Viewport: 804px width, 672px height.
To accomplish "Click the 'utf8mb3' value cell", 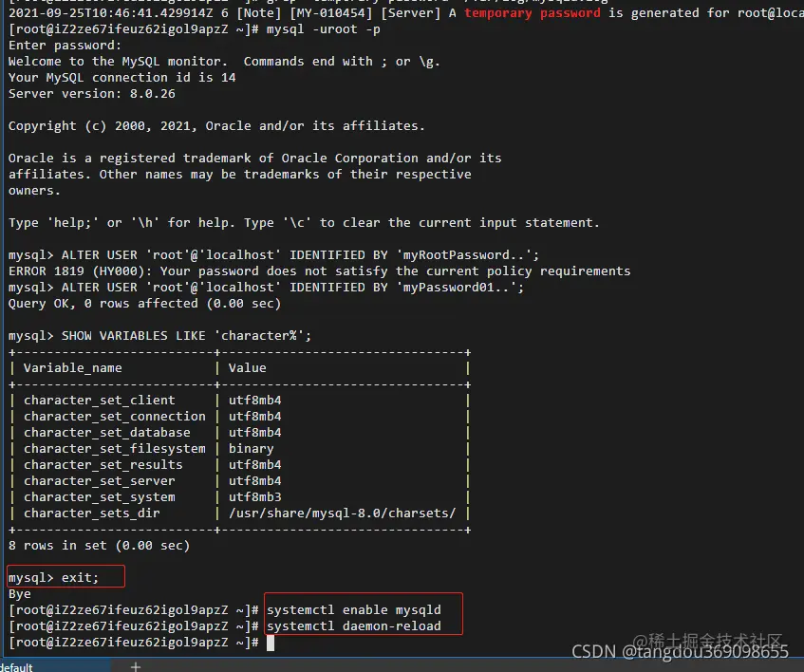I will tap(254, 496).
